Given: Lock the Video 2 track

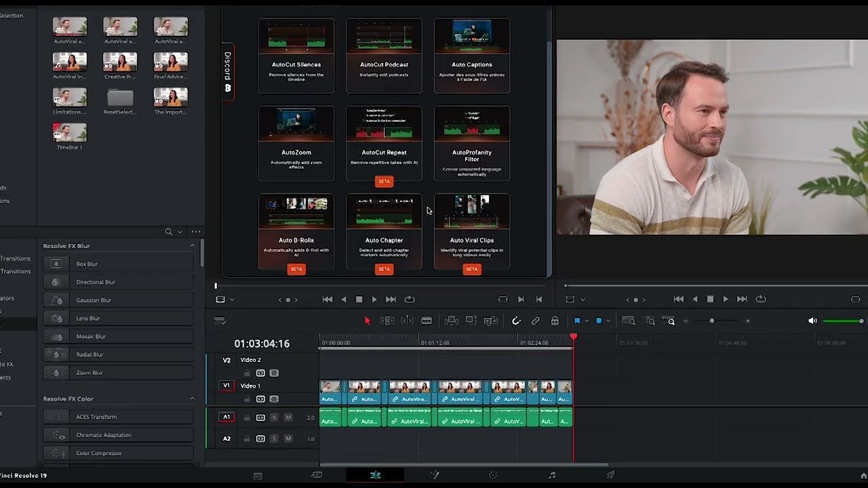Looking at the screenshot, I should pos(247,373).
